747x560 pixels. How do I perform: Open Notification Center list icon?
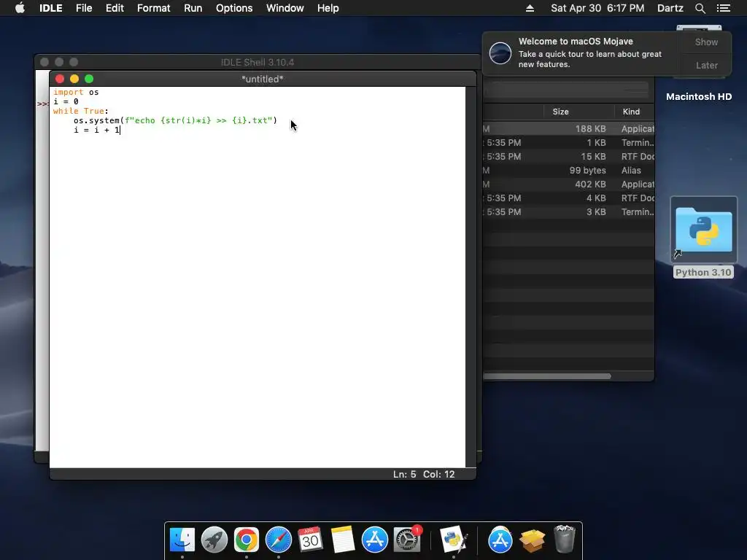(x=723, y=8)
